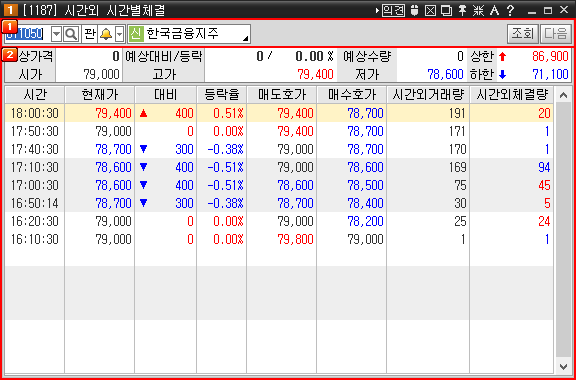Click the 매도호가 column header

(281, 95)
